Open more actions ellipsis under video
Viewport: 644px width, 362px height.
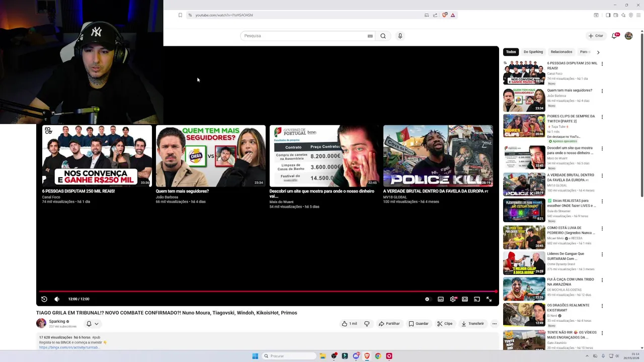tap(495, 324)
